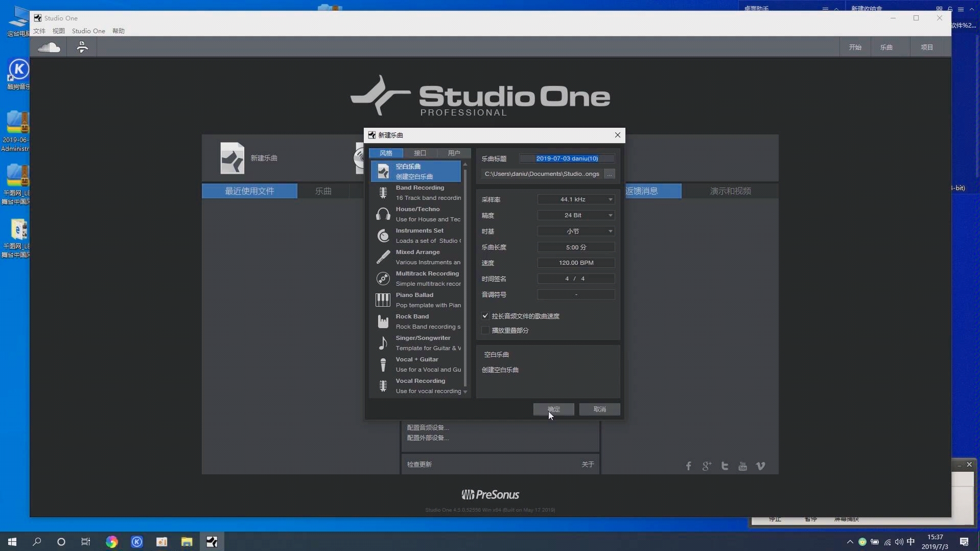The height and width of the screenshot is (551, 980).
Task: Click the Instruments Set disc icon
Action: (x=383, y=235)
